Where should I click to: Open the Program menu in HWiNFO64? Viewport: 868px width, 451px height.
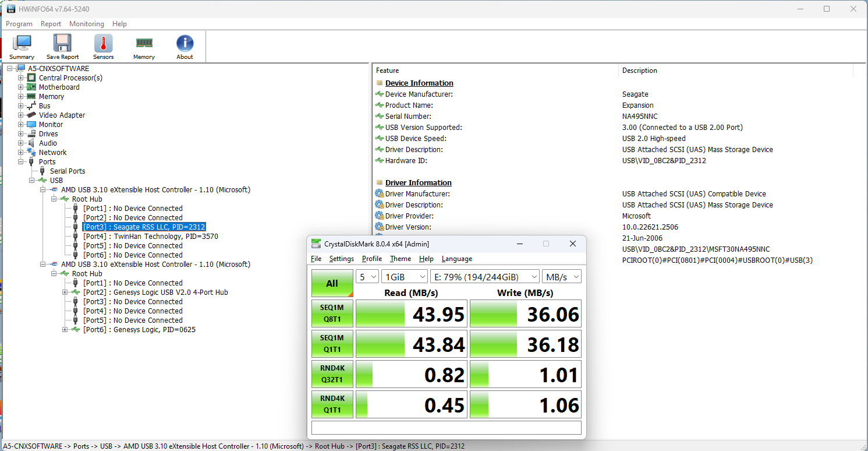[x=19, y=24]
